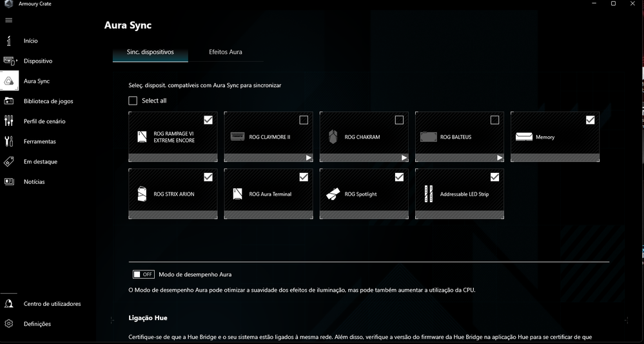
Task: Click the Addressable LED Strip name text
Action: (x=465, y=194)
